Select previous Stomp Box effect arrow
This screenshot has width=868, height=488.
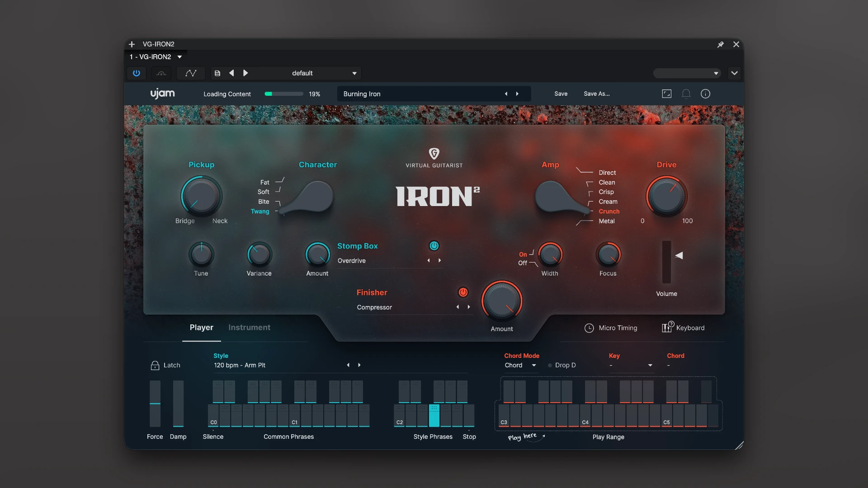tap(429, 261)
